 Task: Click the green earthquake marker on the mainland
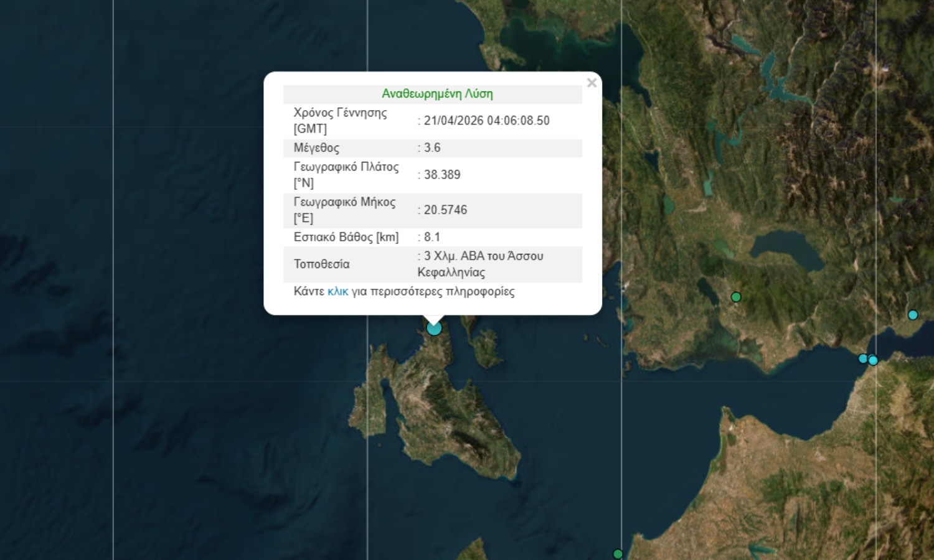coord(737,297)
